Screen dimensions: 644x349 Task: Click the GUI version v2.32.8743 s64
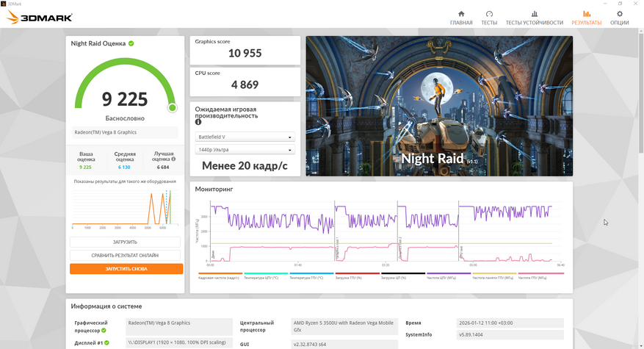click(344, 344)
